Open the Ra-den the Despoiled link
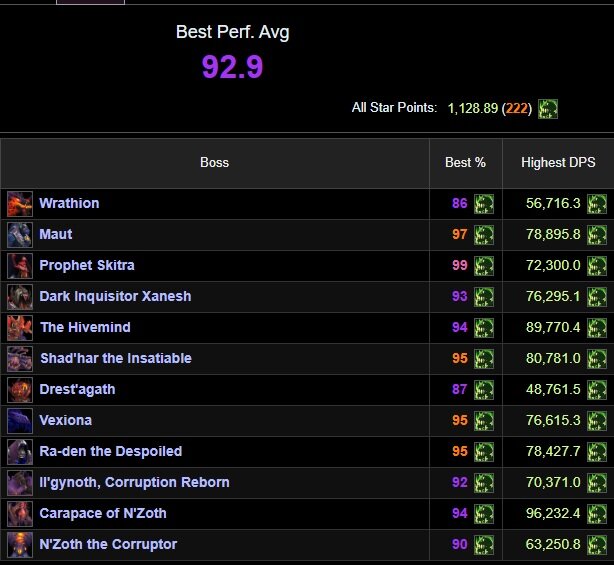This screenshot has height=565, width=614. tap(111, 451)
